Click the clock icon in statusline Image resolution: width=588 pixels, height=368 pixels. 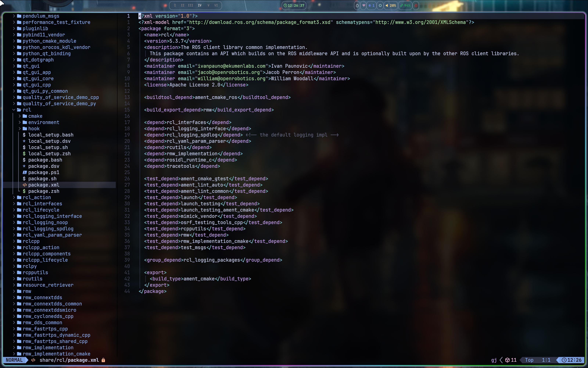pos(564,360)
